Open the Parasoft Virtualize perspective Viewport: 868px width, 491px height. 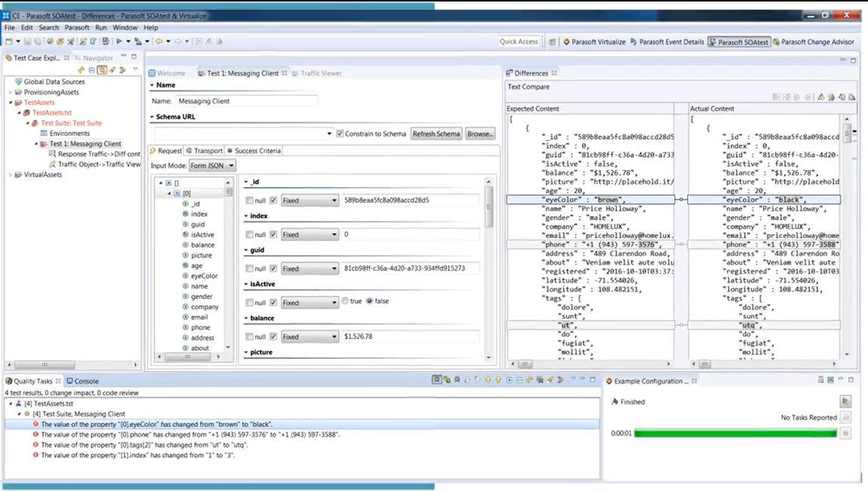click(x=595, y=42)
